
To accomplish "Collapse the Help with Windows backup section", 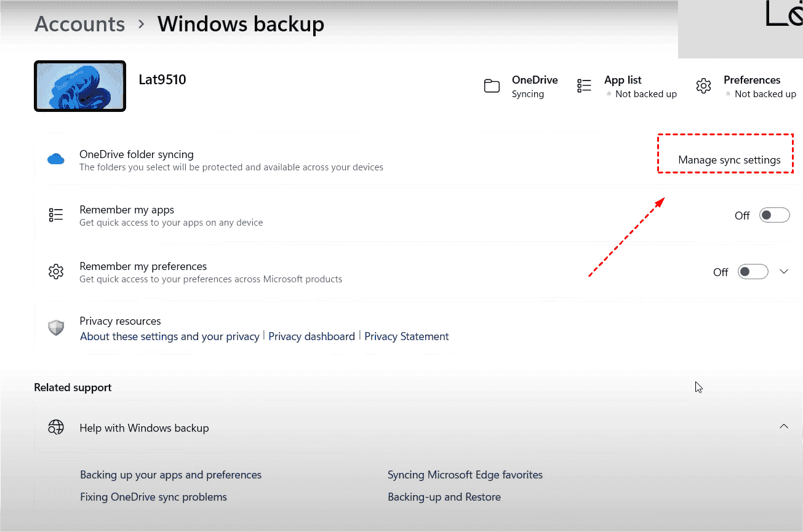I will coord(784,426).
